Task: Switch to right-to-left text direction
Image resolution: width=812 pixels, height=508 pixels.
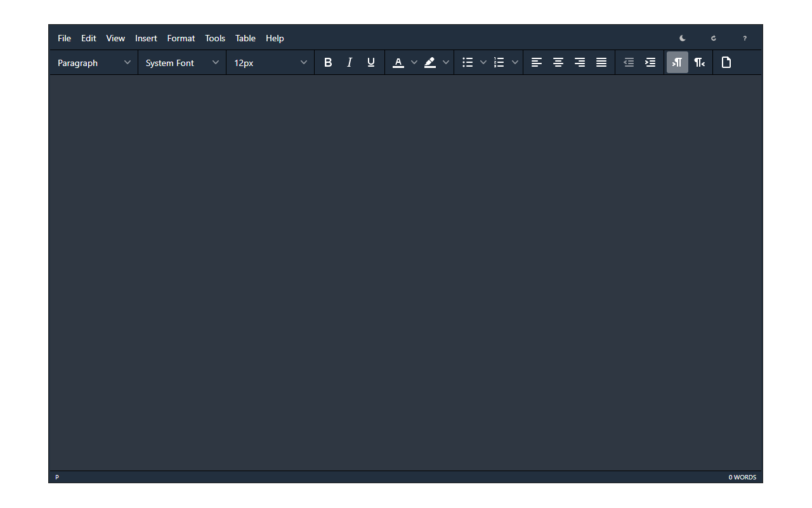Action: (x=699, y=62)
